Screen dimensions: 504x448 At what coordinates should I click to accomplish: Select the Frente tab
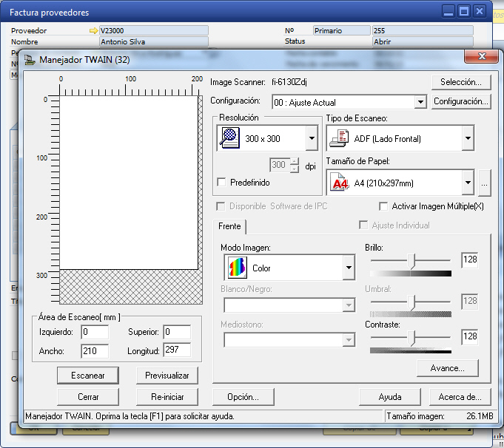[229, 225]
